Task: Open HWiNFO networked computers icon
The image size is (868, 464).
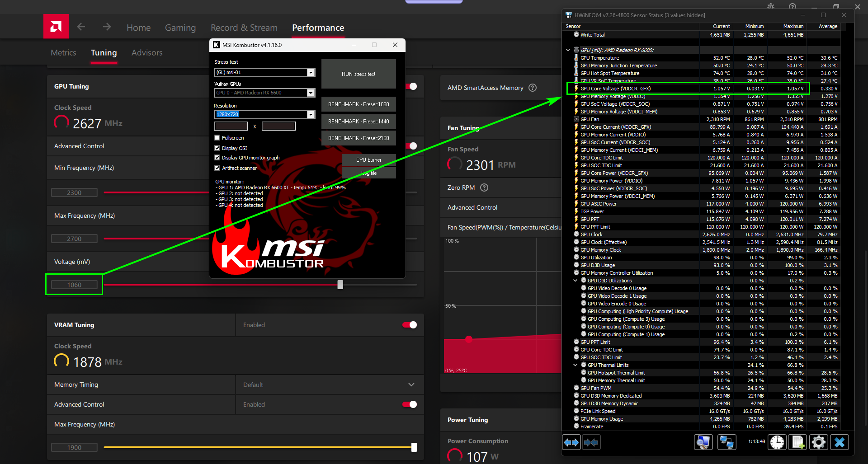Action: coord(726,442)
